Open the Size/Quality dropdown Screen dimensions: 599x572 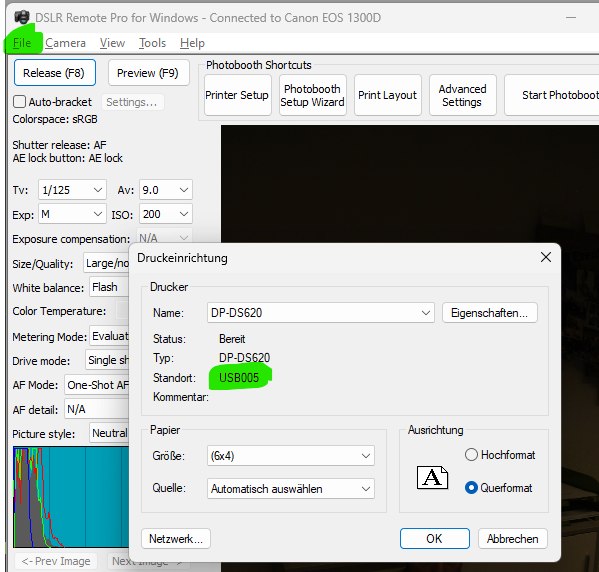107,263
